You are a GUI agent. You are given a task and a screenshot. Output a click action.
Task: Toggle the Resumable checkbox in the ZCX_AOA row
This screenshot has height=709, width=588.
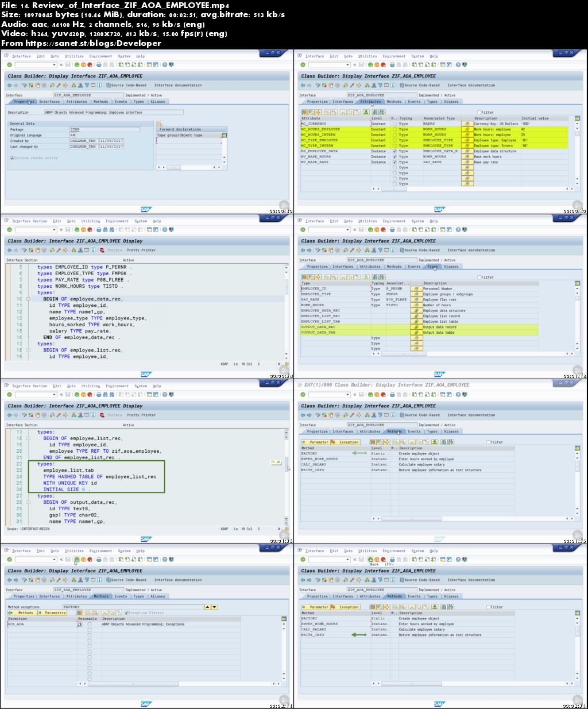coord(90,624)
